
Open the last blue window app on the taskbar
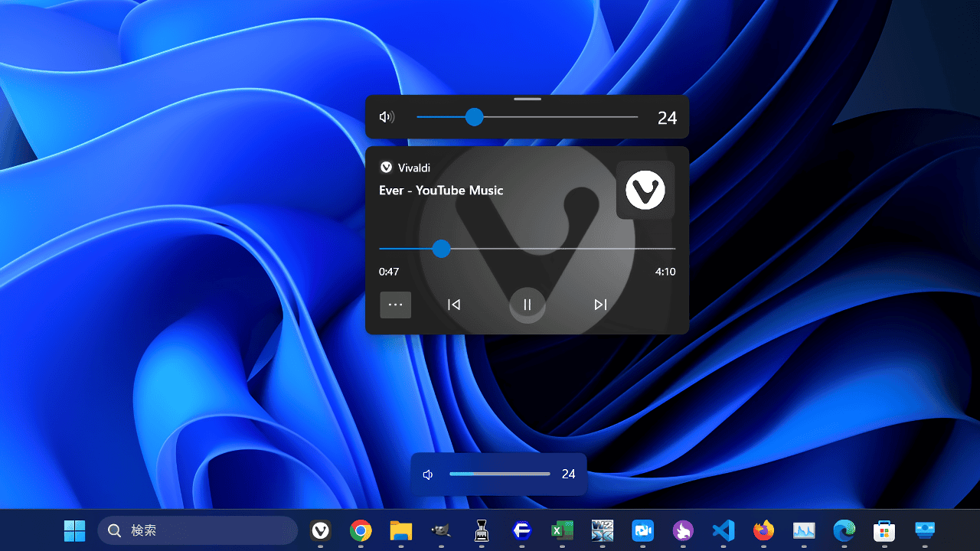coord(925,530)
